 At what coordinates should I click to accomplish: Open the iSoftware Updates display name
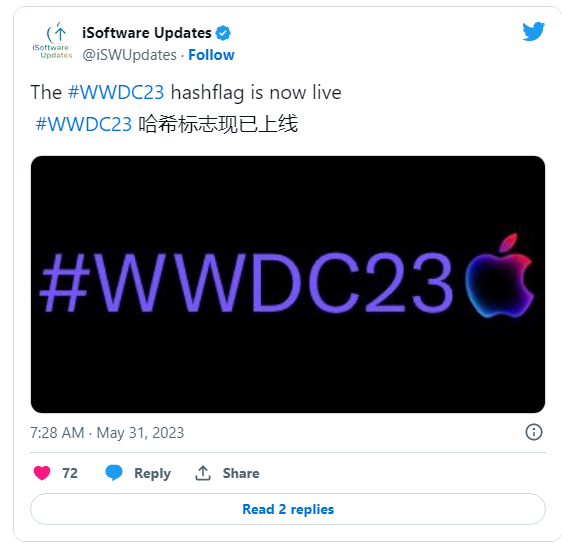[147, 33]
